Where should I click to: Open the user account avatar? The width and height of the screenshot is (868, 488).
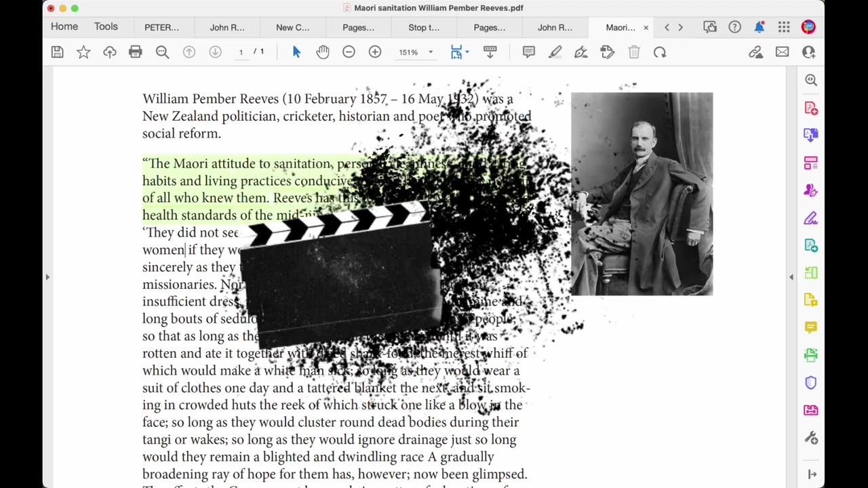point(808,27)
